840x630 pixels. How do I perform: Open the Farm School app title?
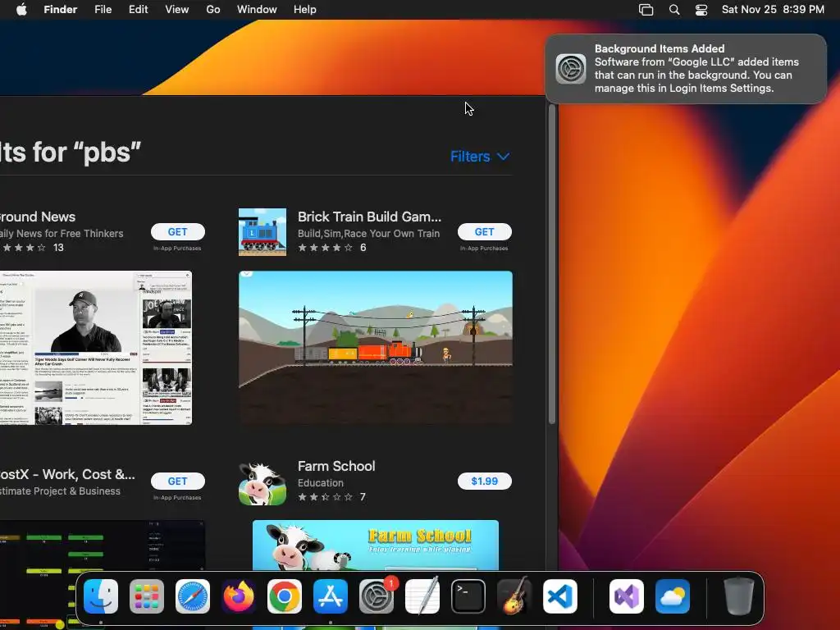coord(336,466)
